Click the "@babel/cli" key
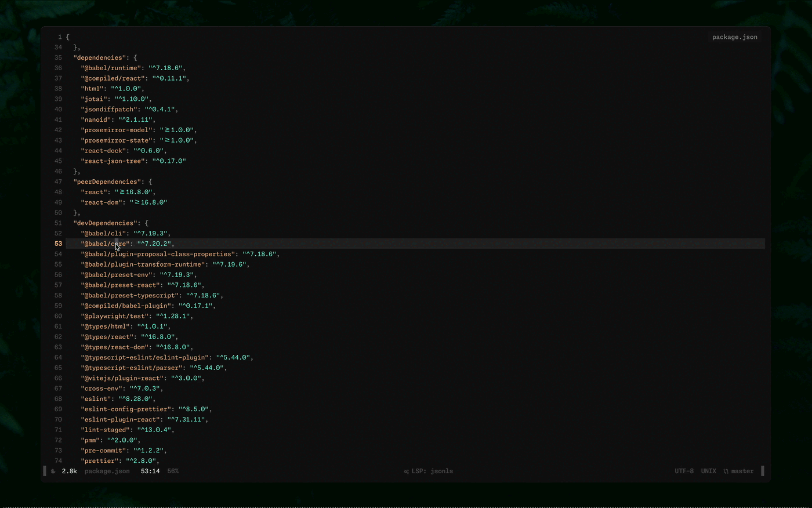 click(103, 234)
